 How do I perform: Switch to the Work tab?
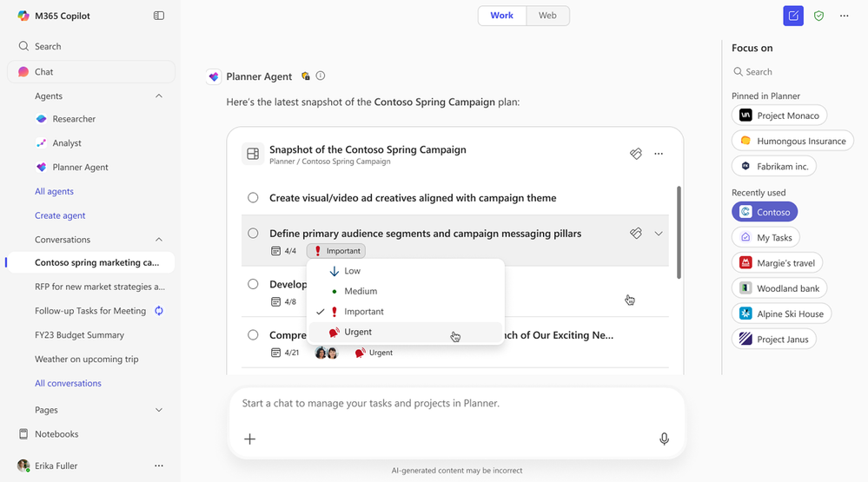click(x=502, y=16)
